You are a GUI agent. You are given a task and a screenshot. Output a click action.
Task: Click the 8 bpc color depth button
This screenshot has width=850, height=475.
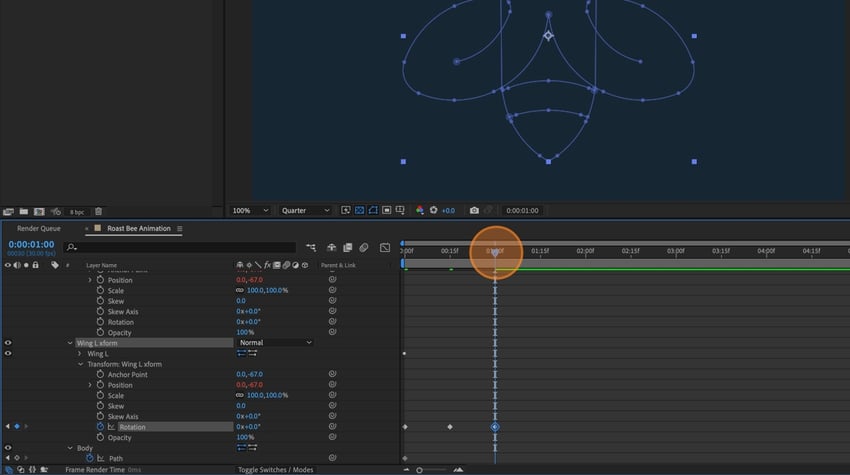coord(77,212)
